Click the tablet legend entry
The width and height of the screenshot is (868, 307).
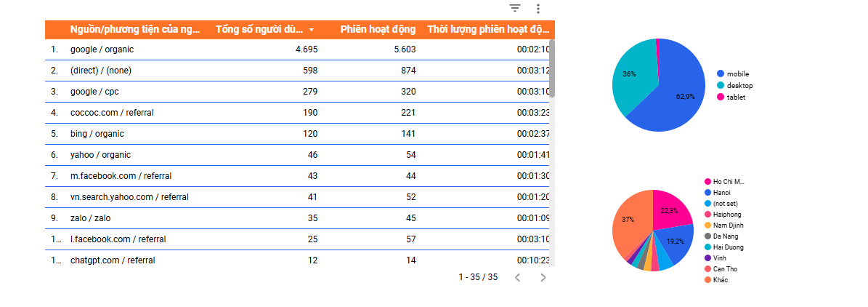tap(735, 97)
